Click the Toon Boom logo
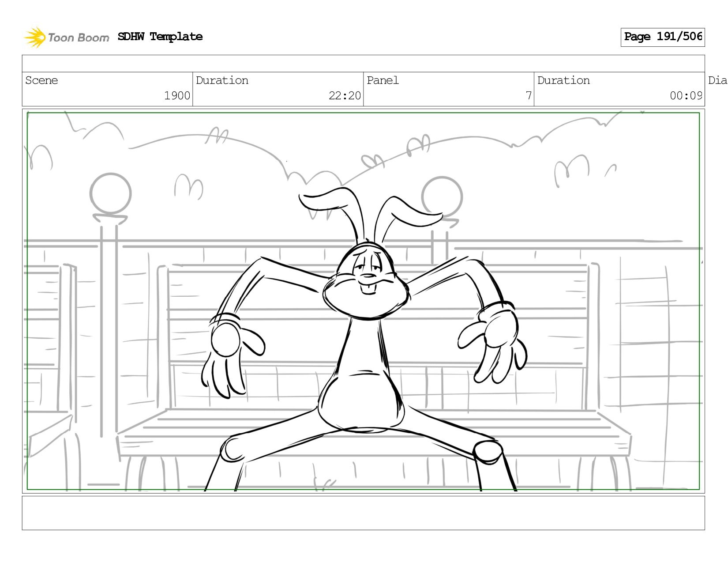The width and height of the screenshot is (728, 563). coord(67,37)
